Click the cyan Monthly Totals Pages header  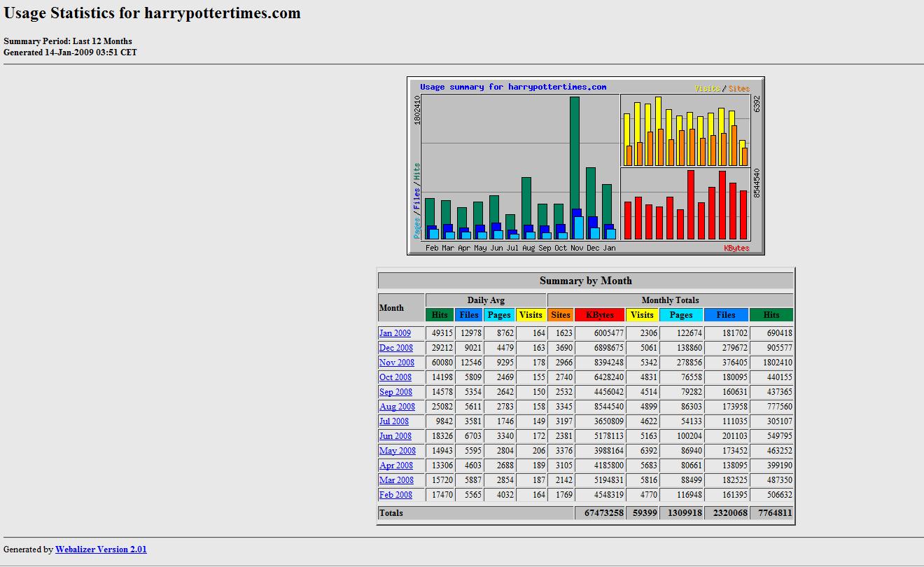coord(681,315)
